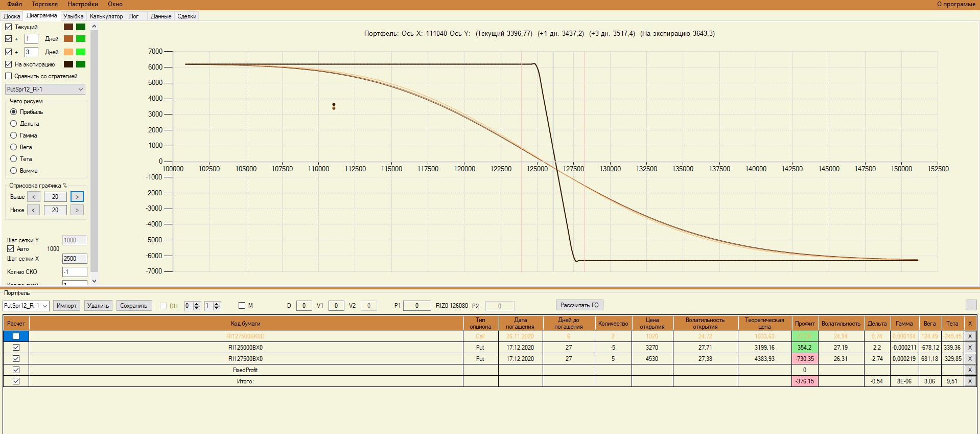Collapse the portfolio panel with underscore button
The image size is (980, 434).
(x=971, y=305)
